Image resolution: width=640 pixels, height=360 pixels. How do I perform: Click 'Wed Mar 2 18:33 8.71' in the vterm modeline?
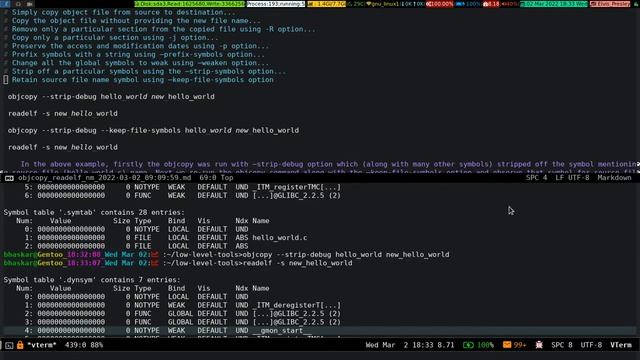click(x=410, y=345)
